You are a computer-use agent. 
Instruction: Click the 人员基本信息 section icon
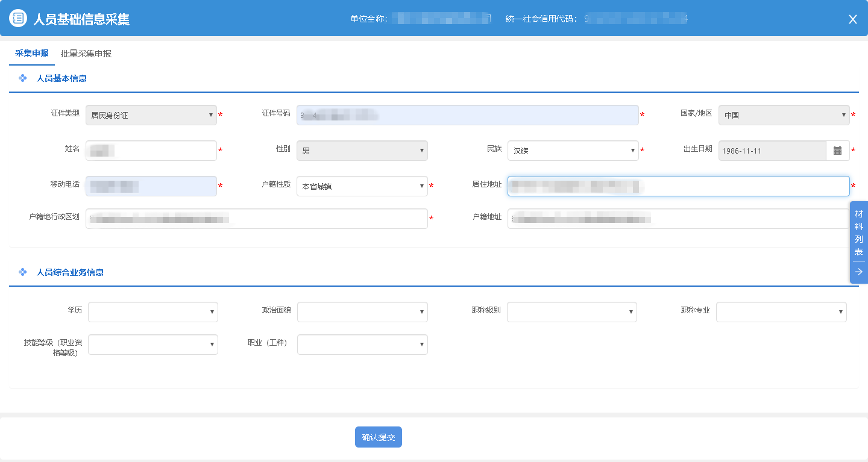[23, 78]
